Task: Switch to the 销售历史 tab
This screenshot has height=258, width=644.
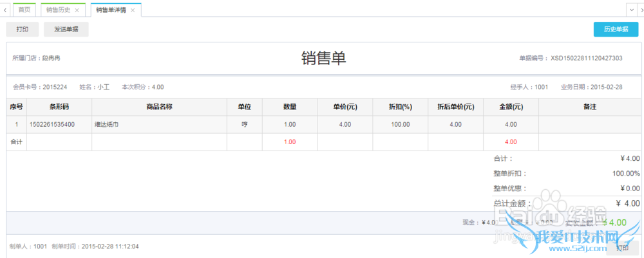Action: coord(58,10)
